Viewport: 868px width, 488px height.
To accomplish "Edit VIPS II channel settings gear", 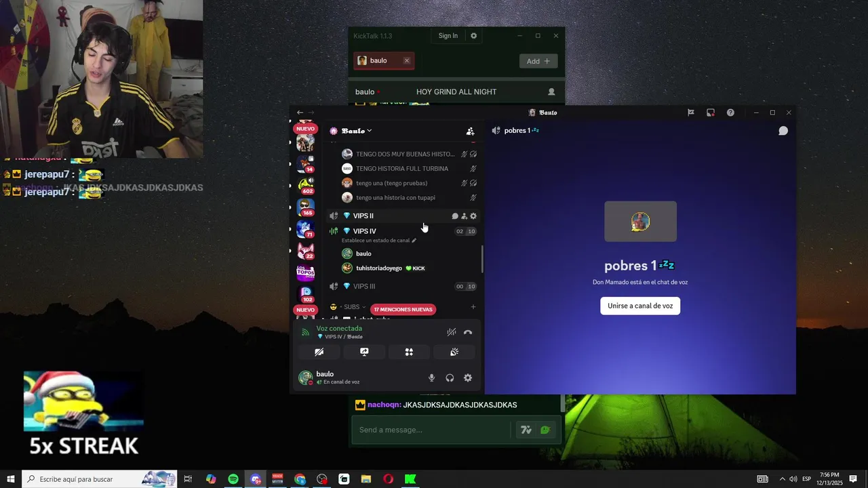I will pyautogui.click(x=473, y=216).
